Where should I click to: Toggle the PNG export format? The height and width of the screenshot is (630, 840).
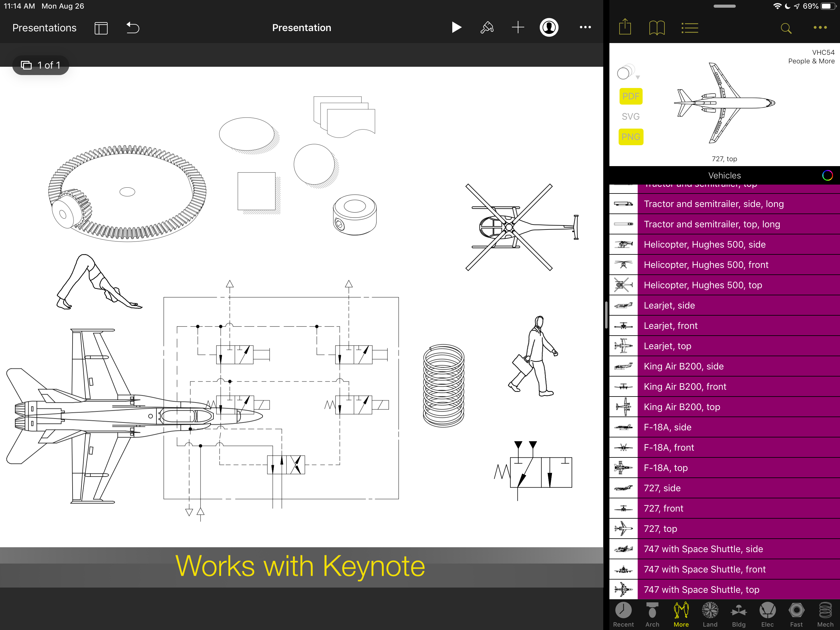point(630,137)
